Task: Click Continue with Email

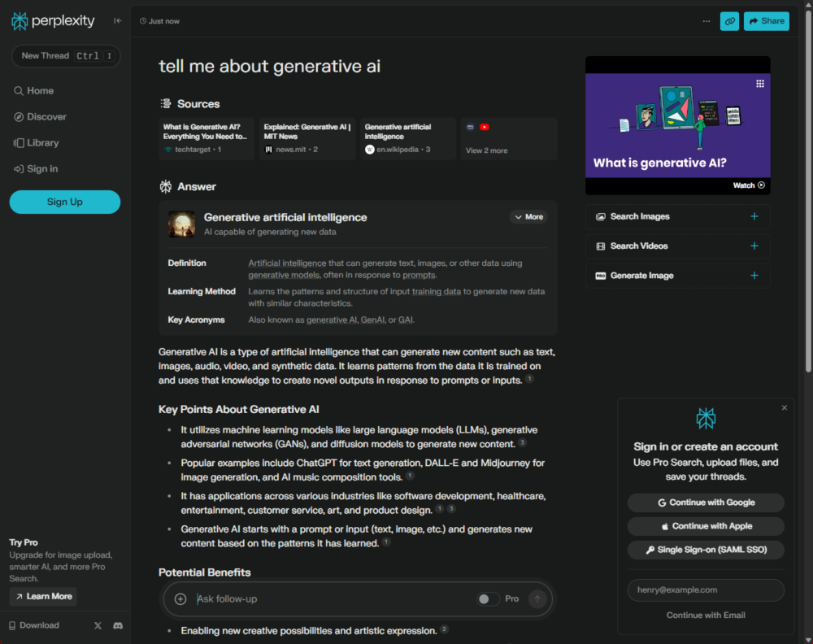Action: tap(706, 615)
